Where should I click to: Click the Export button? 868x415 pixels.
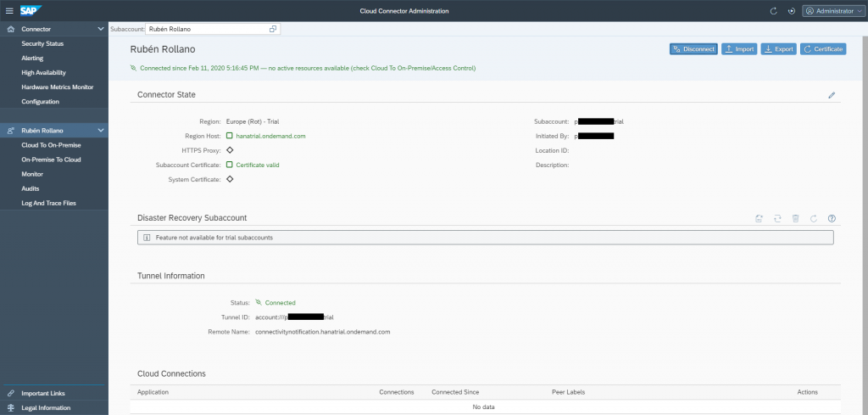(779, 49)
